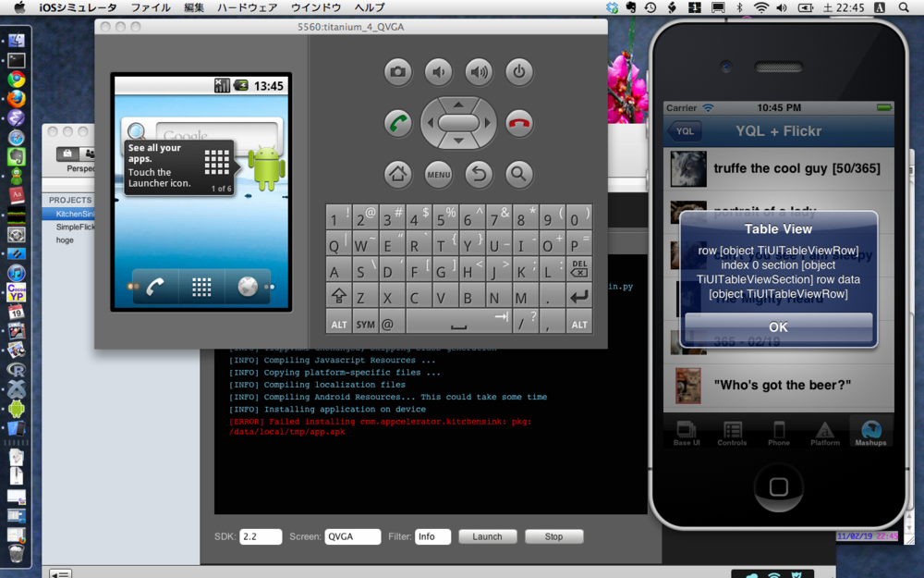Open the ファイル menu
Screen dimensions: 924x578
point(151,7)
